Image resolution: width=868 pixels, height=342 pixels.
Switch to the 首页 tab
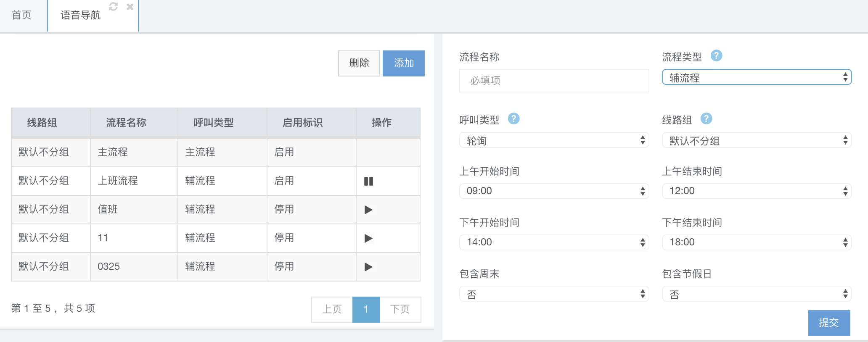pos(21,16)
